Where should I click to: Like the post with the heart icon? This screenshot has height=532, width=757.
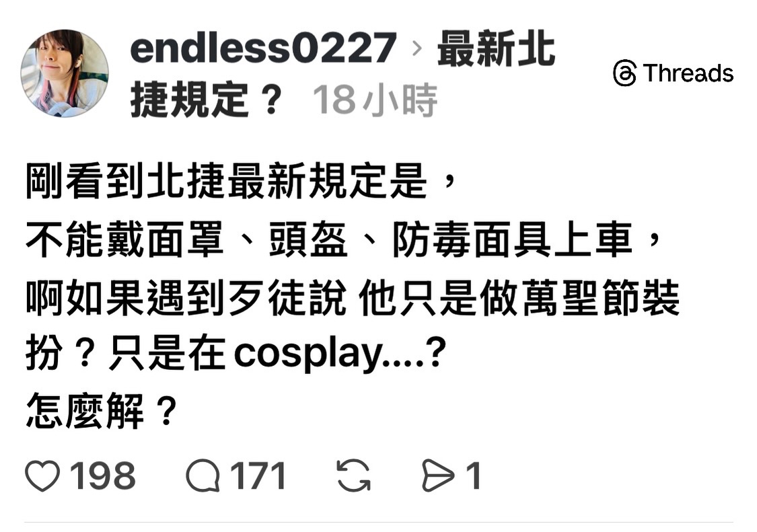[42, 476]
